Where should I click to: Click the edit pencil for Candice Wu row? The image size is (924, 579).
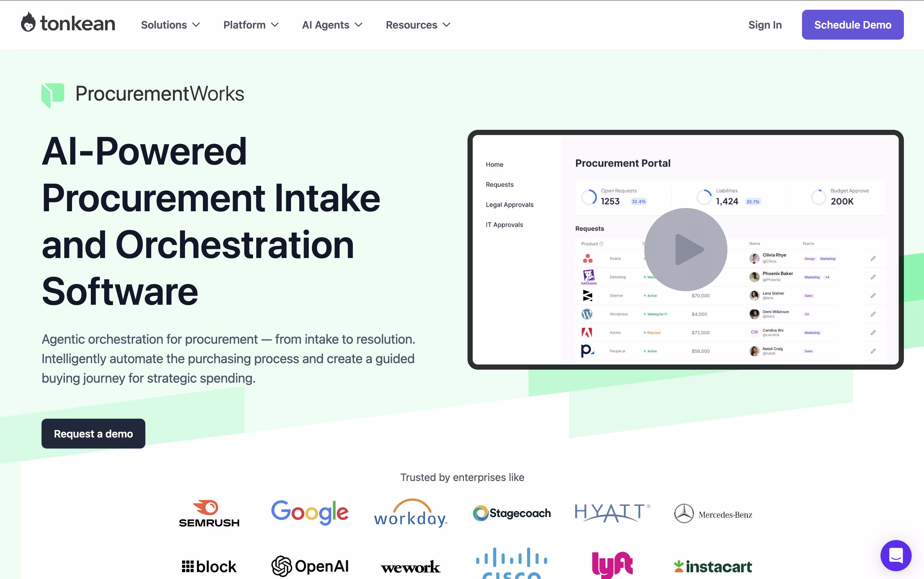873,332
